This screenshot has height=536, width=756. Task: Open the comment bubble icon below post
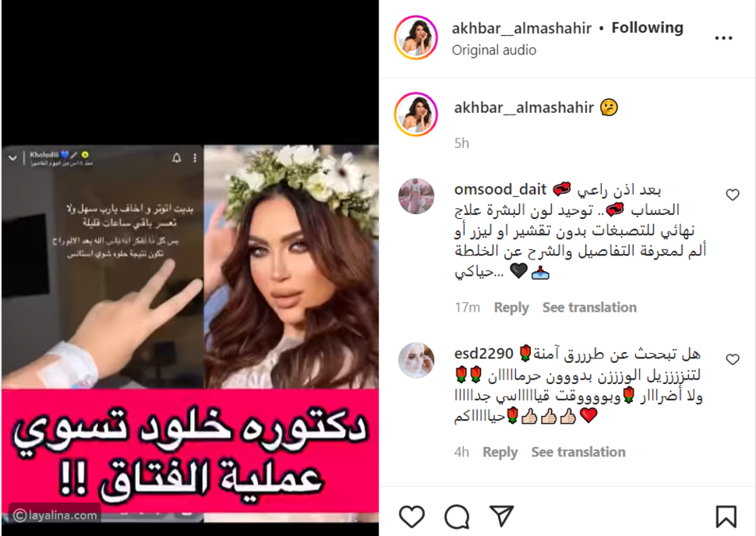[x=457, y=517]
